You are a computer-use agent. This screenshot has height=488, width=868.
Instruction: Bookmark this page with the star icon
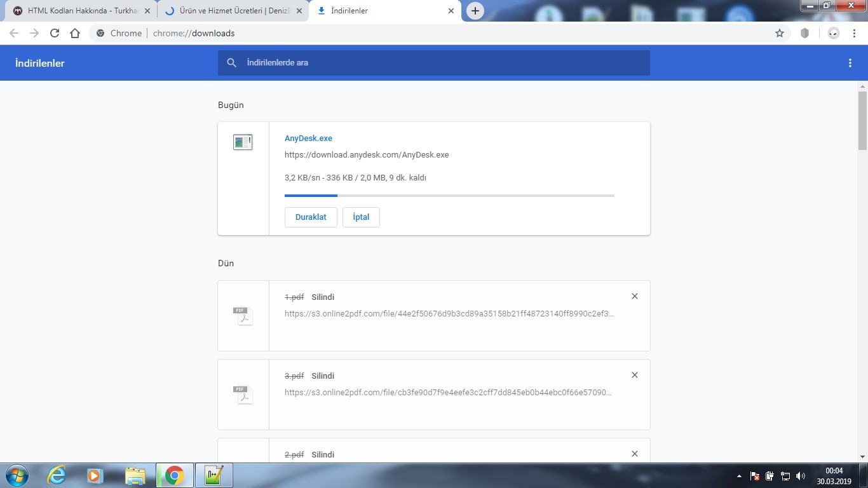pyautogui.click(x=780, y=33)
